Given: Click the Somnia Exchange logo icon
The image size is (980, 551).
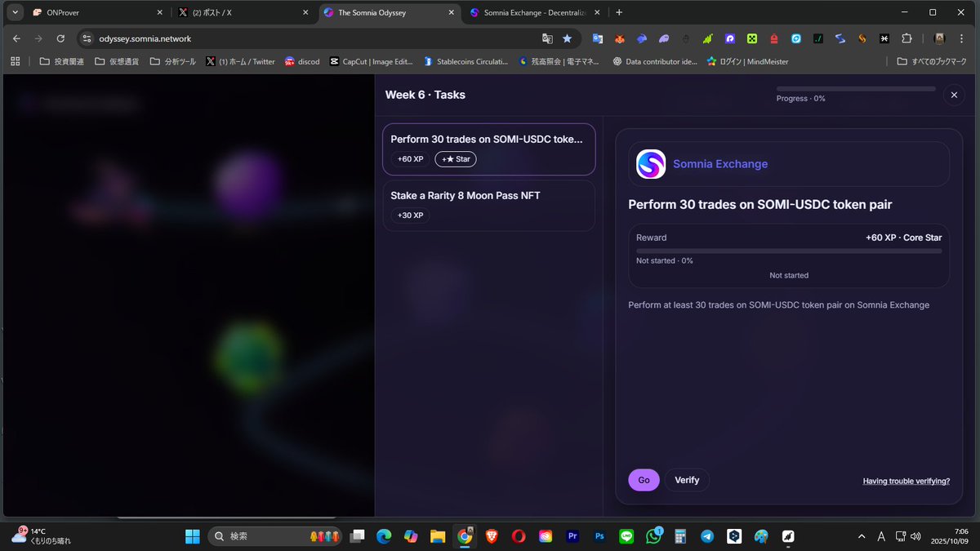Looking at the screenshot, I should pos(651,164).
